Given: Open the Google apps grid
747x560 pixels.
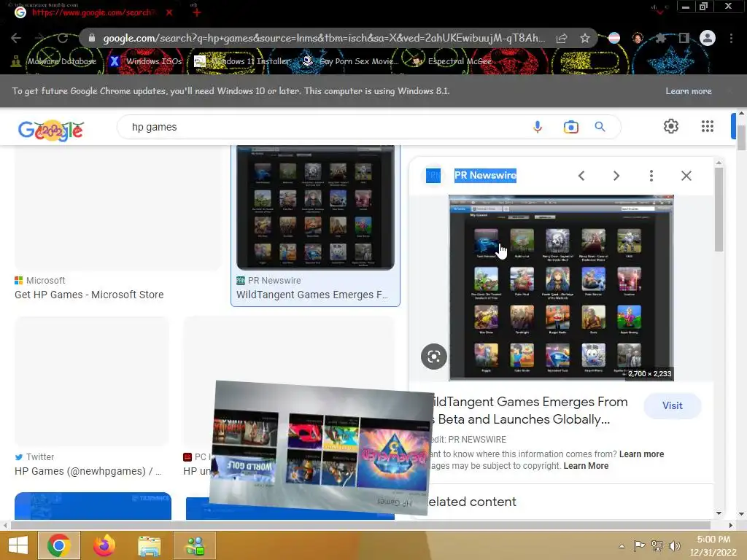Looking at the screenshot, I should (x=708, y=126).
